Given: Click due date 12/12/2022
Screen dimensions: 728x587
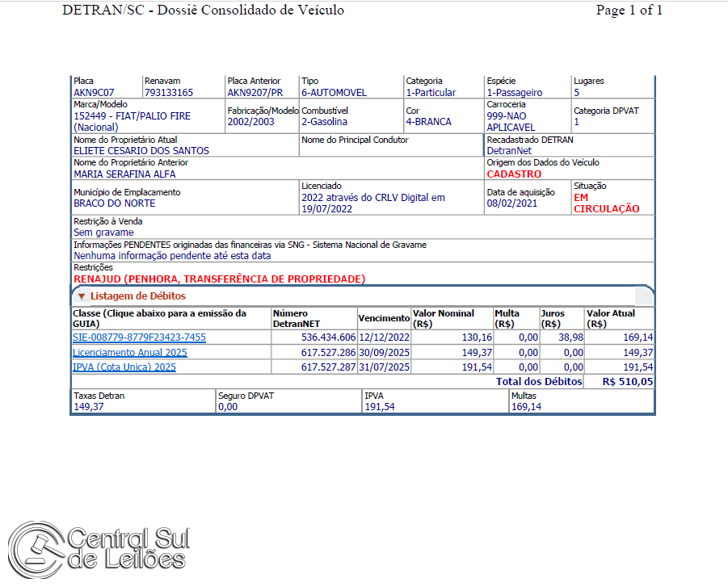Looking at the screenshot, I should (x=385, y=338).
